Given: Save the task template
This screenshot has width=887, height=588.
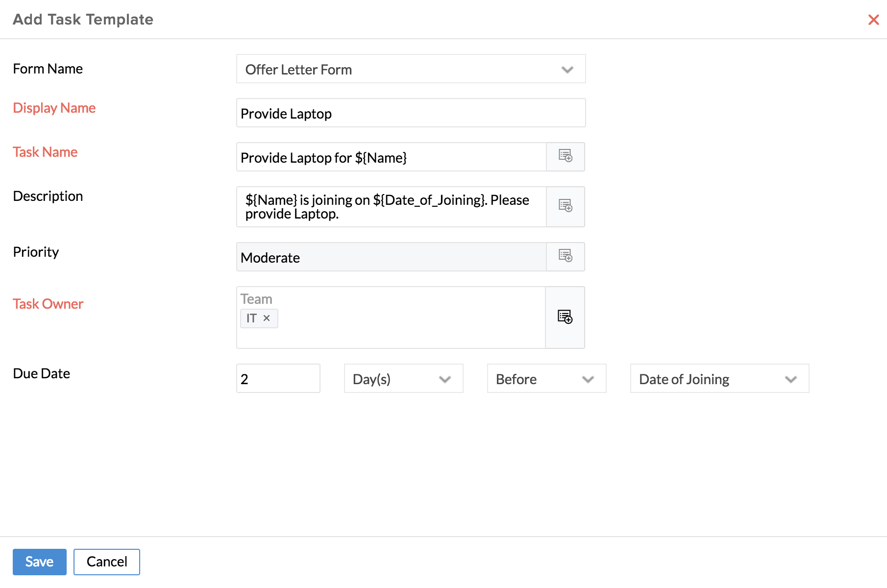Looking at the screenshot, I should point(39,562).
